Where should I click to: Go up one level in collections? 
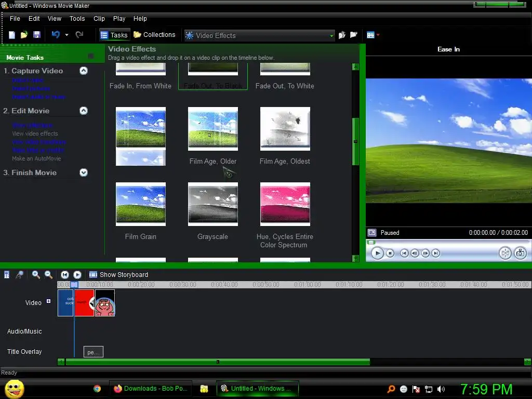coord(342,35)
